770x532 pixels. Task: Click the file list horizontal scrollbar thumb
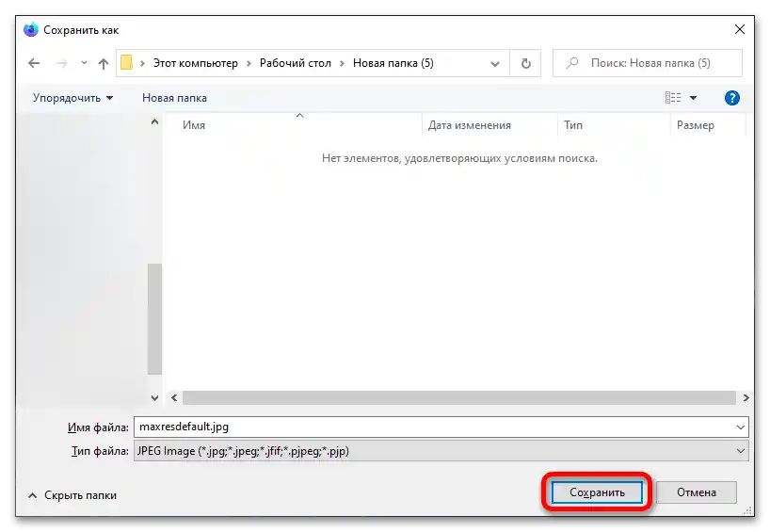(459, 398)
